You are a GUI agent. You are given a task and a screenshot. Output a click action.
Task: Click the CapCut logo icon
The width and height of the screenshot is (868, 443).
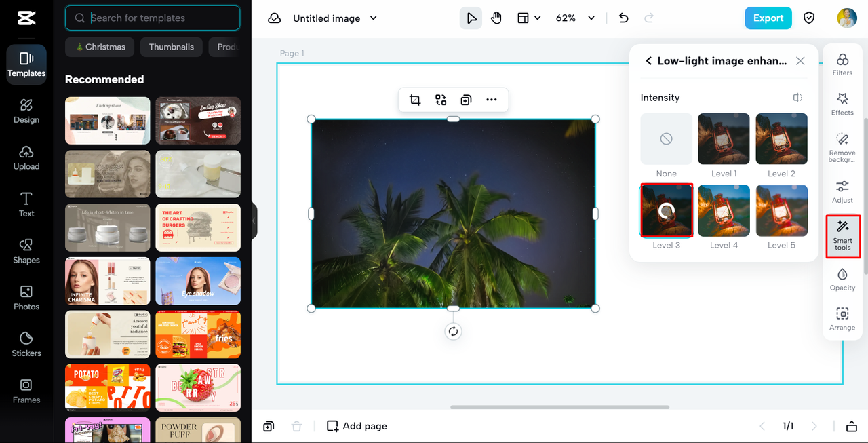click(x=26, y=18)
